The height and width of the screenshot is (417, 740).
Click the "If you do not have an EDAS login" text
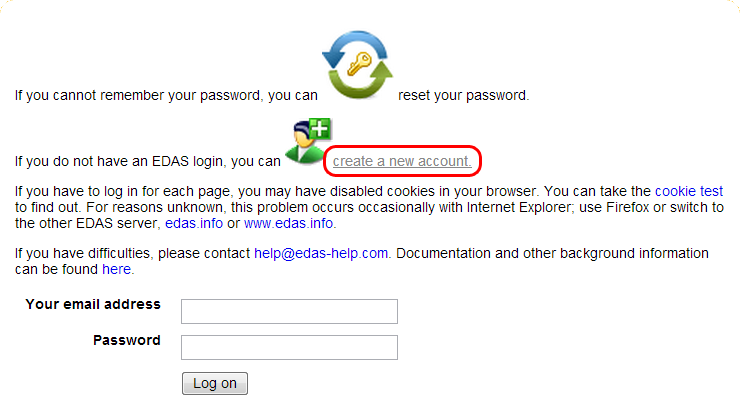tap(148, 160)
